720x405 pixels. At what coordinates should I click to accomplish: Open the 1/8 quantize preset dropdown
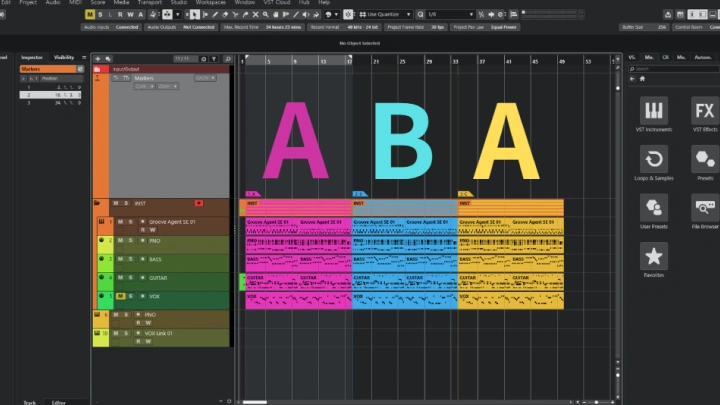click(450, 15)
